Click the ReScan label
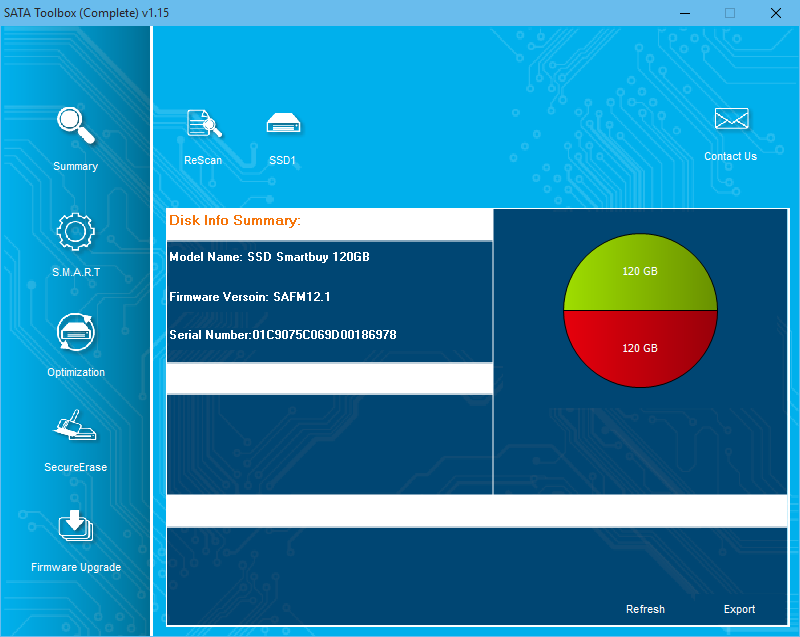The image size is (800, 637). 203,160
